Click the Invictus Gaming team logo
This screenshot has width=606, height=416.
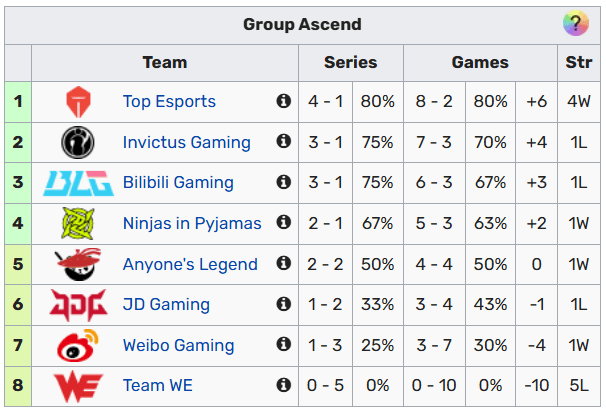pyautogui.click(x=78, y=142)
